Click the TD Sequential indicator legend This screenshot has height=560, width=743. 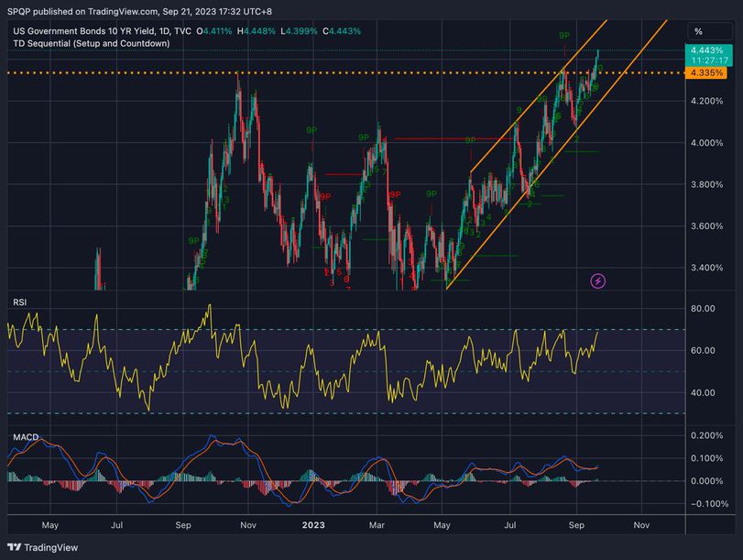[91, 43]
